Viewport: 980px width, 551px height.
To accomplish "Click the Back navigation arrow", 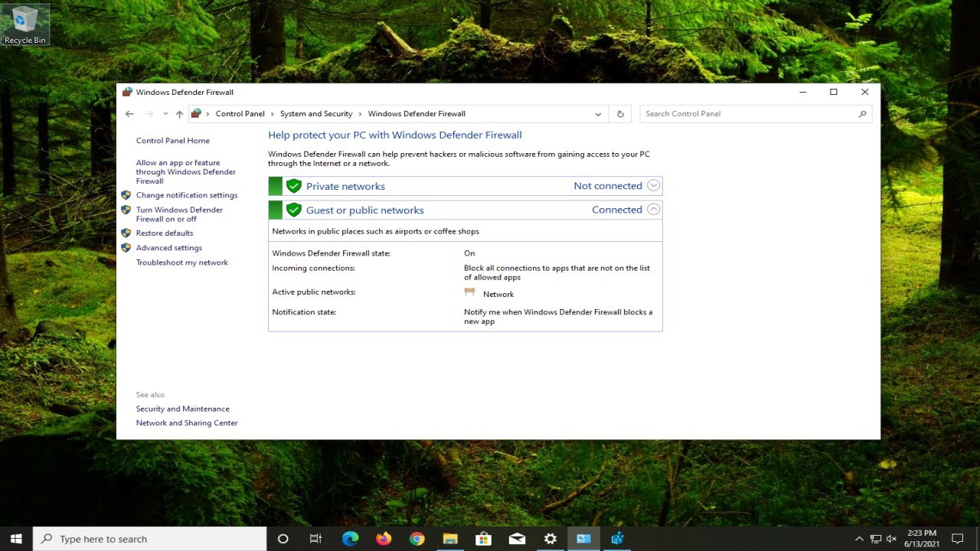I will [129, 114].
